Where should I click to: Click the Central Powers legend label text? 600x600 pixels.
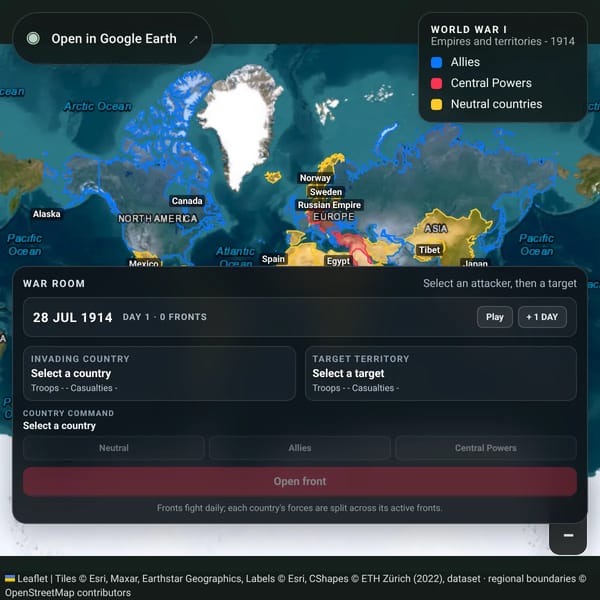point(491,83)
